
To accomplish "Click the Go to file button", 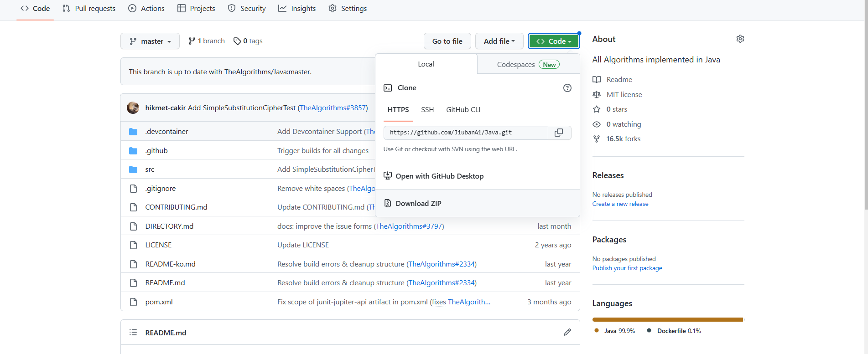I will pyautogui.click(x=447, y=41).
